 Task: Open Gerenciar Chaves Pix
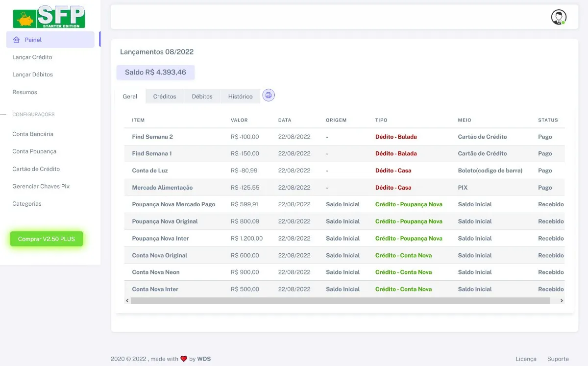click(41, 186)
